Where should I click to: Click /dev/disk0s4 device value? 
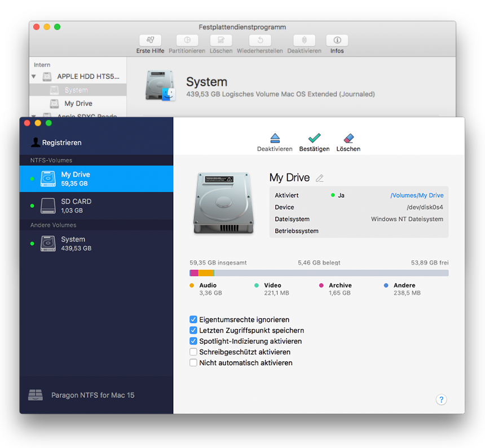point(425,207)
